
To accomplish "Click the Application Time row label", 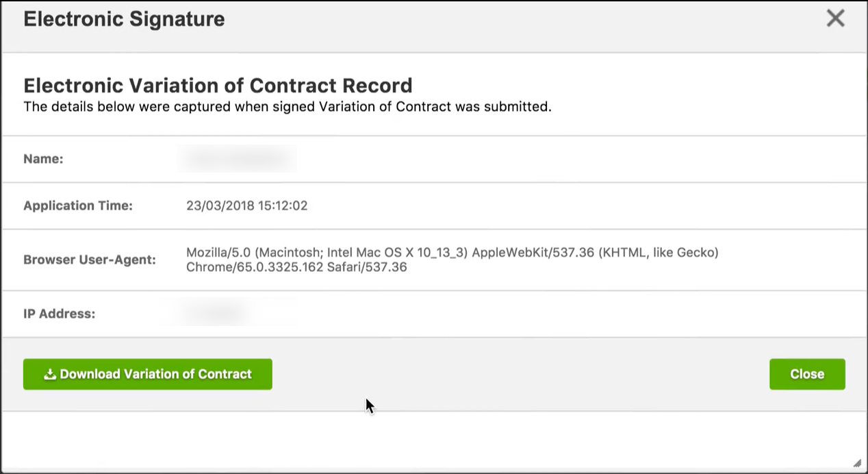I will coord(79,205).
